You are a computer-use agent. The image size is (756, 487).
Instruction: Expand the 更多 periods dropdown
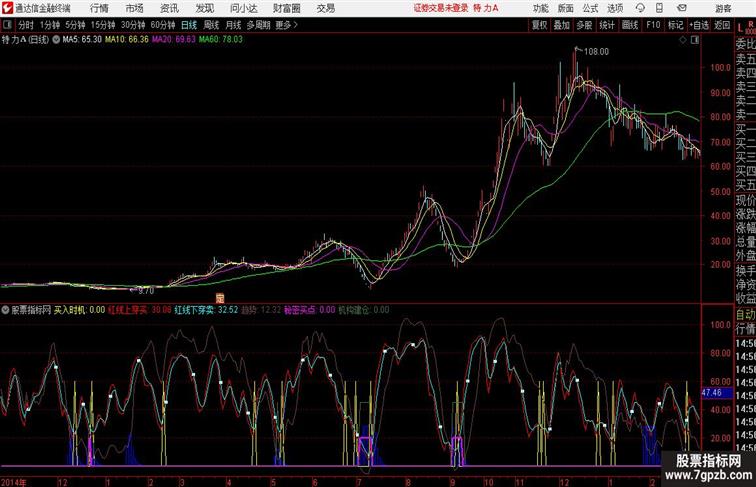pos(286,25)
